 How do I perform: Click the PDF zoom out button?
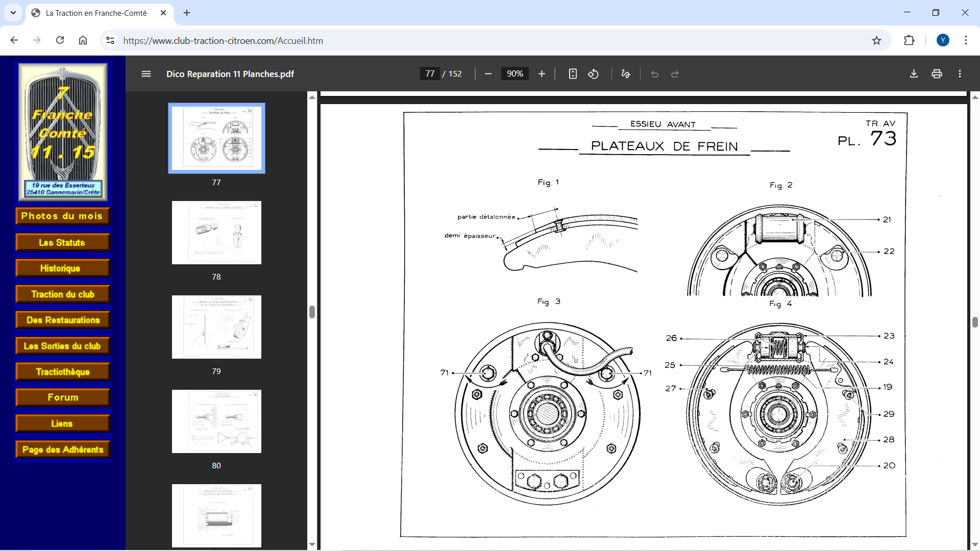point(488,74)
